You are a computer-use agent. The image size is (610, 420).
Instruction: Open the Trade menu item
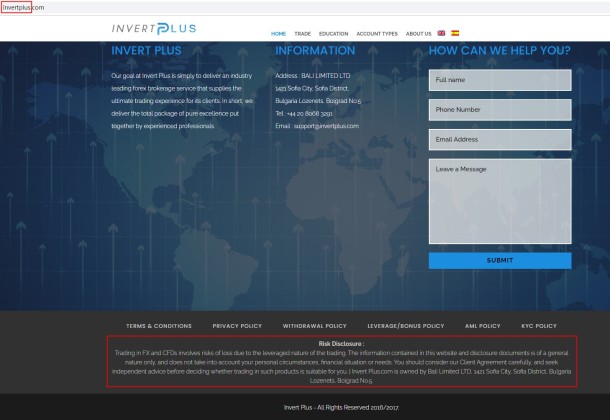(302, 34)
